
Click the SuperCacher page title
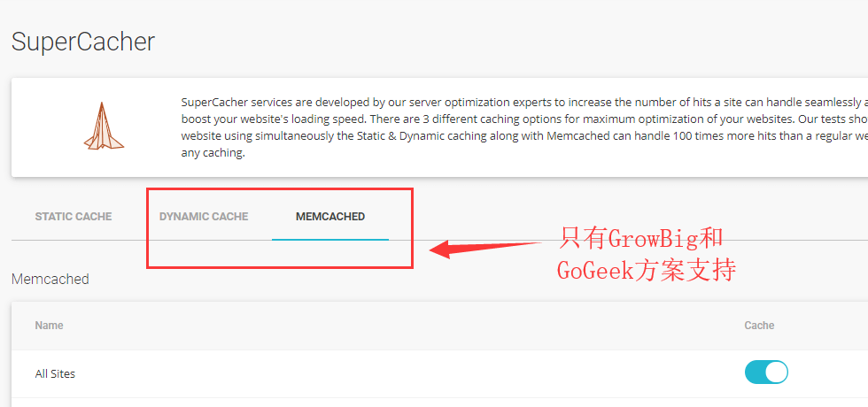83,42
